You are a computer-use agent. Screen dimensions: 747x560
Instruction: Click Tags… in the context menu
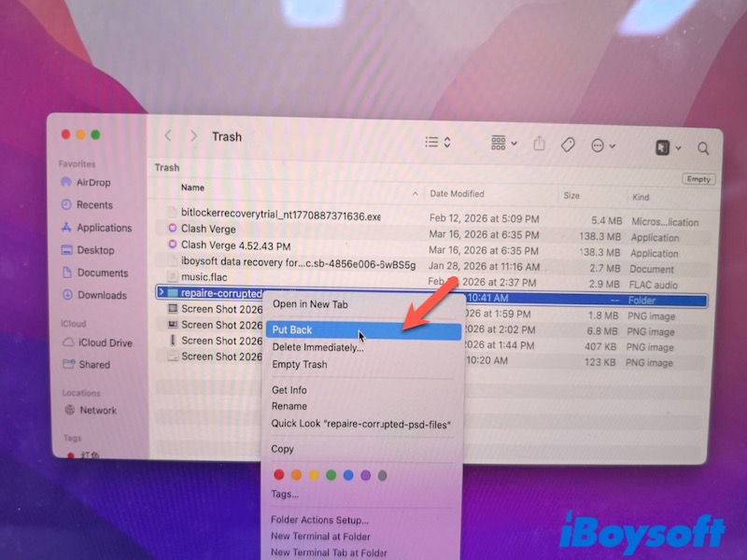pyautogui.click(x=285, y=494)
